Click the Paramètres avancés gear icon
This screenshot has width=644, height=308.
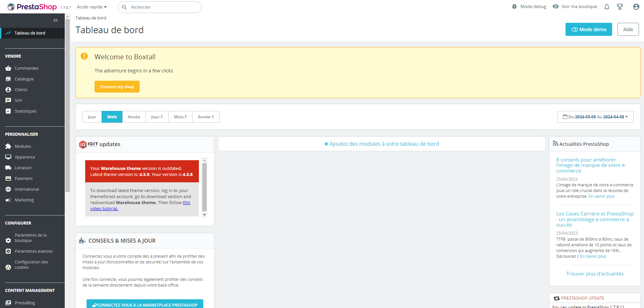8,251
